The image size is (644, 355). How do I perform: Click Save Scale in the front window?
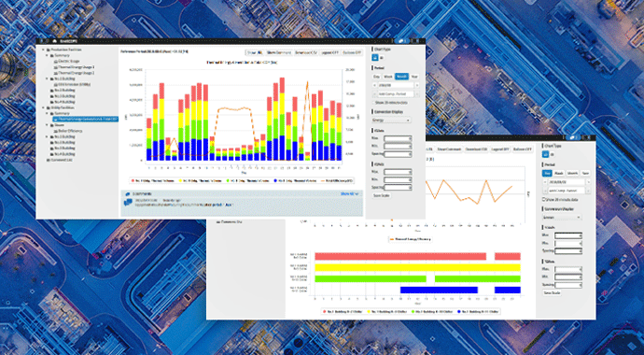click(382, 195)
